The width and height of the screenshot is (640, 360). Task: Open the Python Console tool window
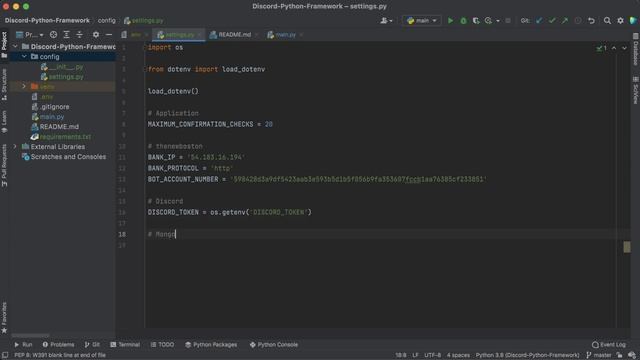pos(273,345)
